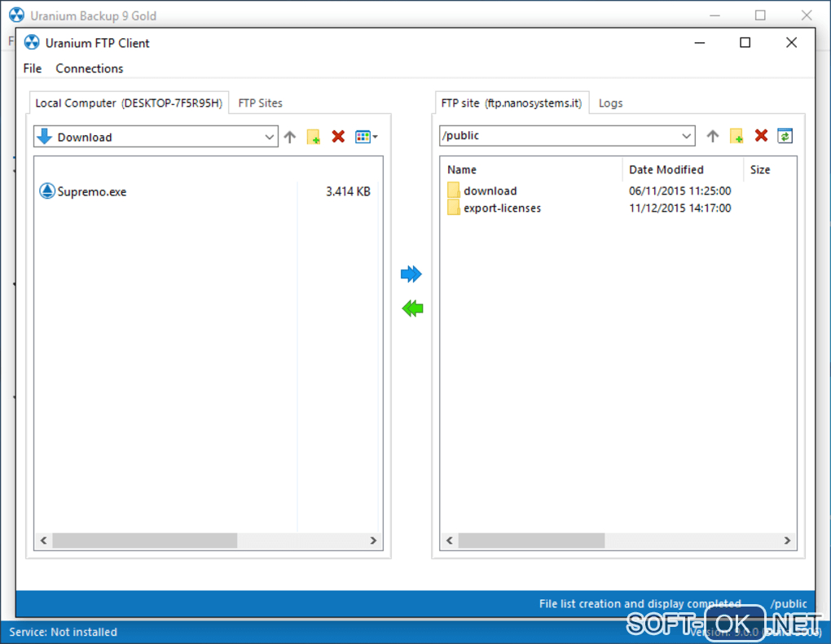Click the FTP pane horizontal scrollbar thumb
The image size is (831, 644).
tap(531, 541)
